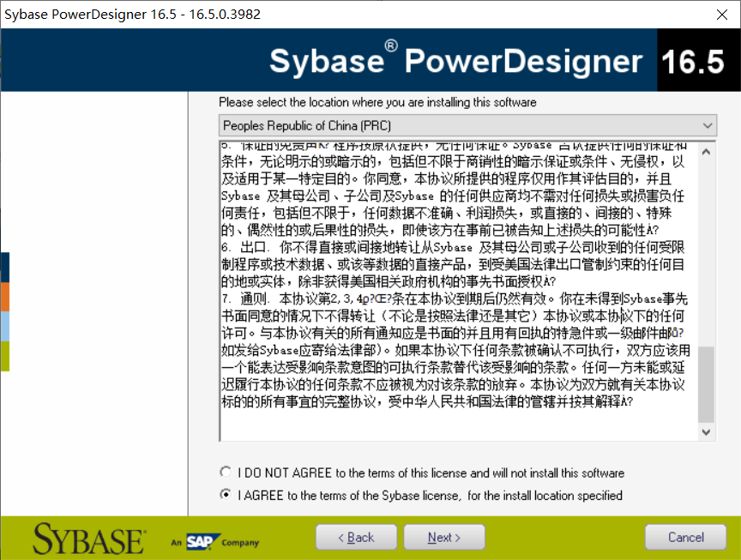Screen dimensions: 741x560
Task: Click the 'Peoples Republic of China (PRC)' value
Action: coord(307,126)
